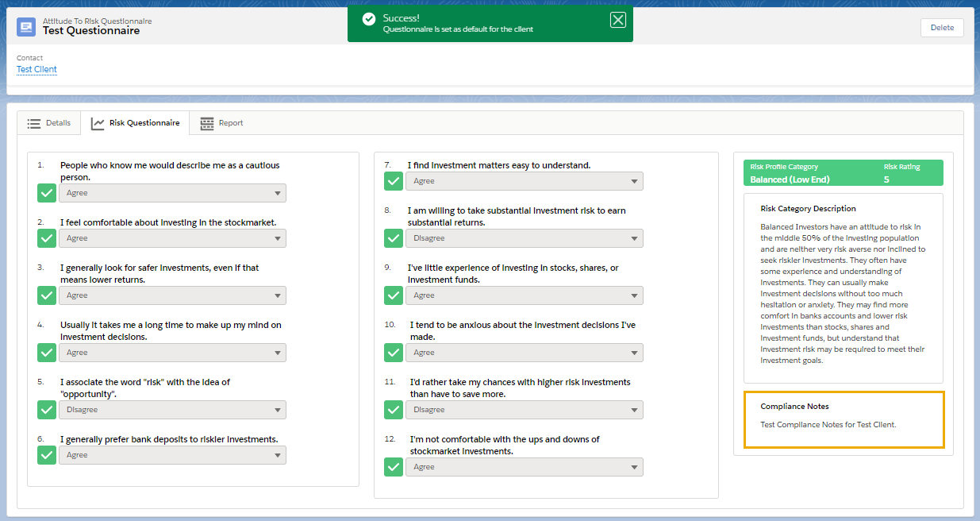
Task: Switch to the Details tab
Action: 49,123
